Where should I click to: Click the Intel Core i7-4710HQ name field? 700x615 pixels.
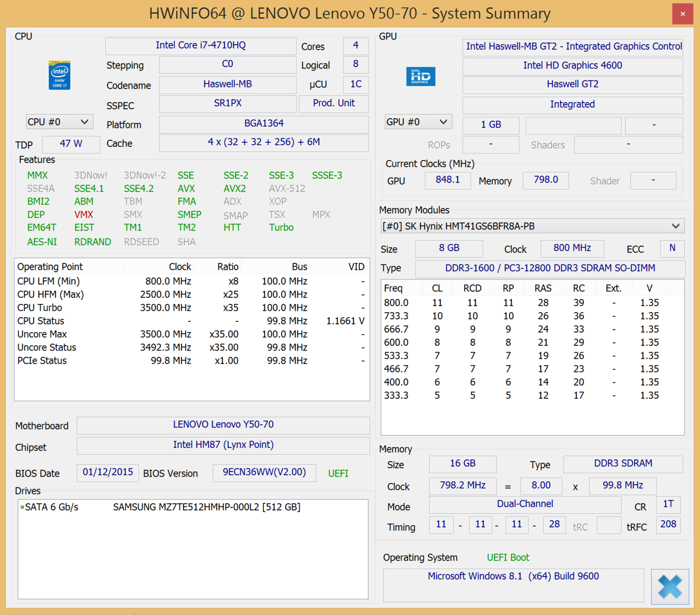coord(201,46)
